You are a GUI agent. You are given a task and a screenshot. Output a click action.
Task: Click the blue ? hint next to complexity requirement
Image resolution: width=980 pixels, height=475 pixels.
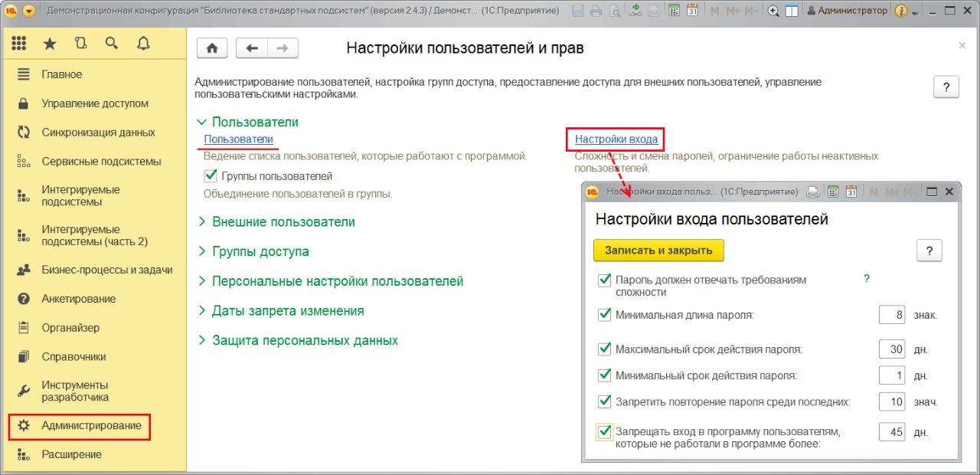coord(867,279)
